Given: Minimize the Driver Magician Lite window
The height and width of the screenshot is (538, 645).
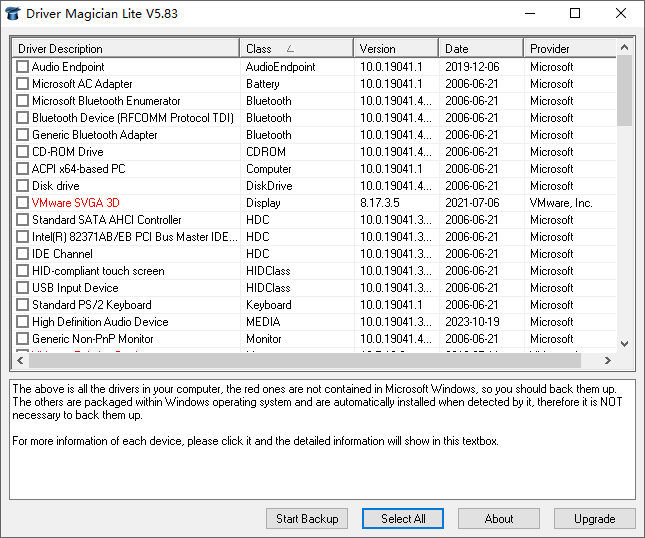Looking at the screenshot, I should point(530,13).
